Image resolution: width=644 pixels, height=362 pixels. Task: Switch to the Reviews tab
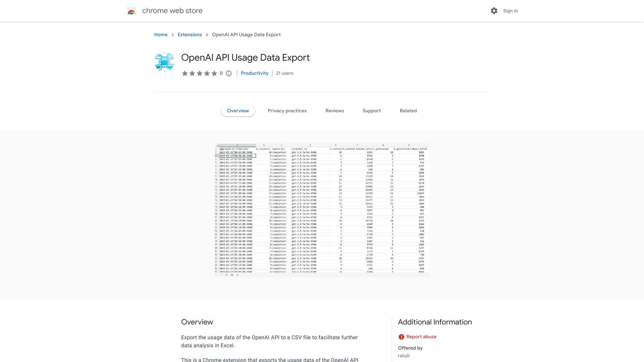pos(334,111)
